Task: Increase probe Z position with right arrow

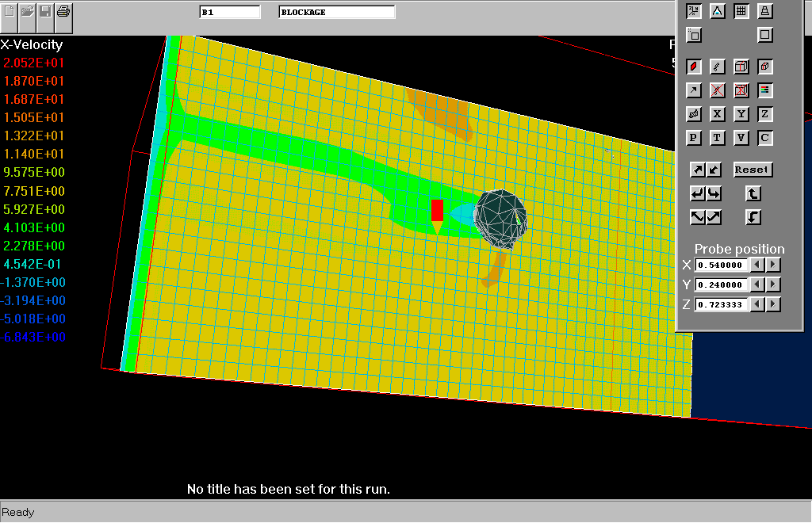Action: (x=773, y=304)
